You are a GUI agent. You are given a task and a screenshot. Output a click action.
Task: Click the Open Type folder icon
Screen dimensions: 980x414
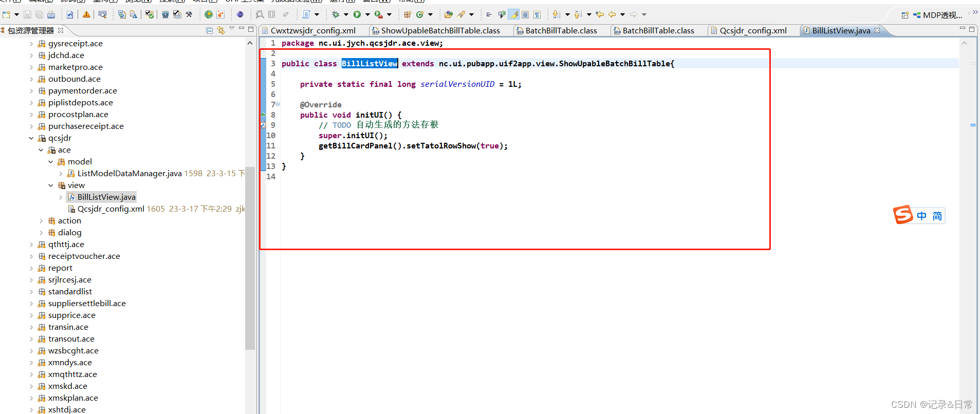point(449,14)
